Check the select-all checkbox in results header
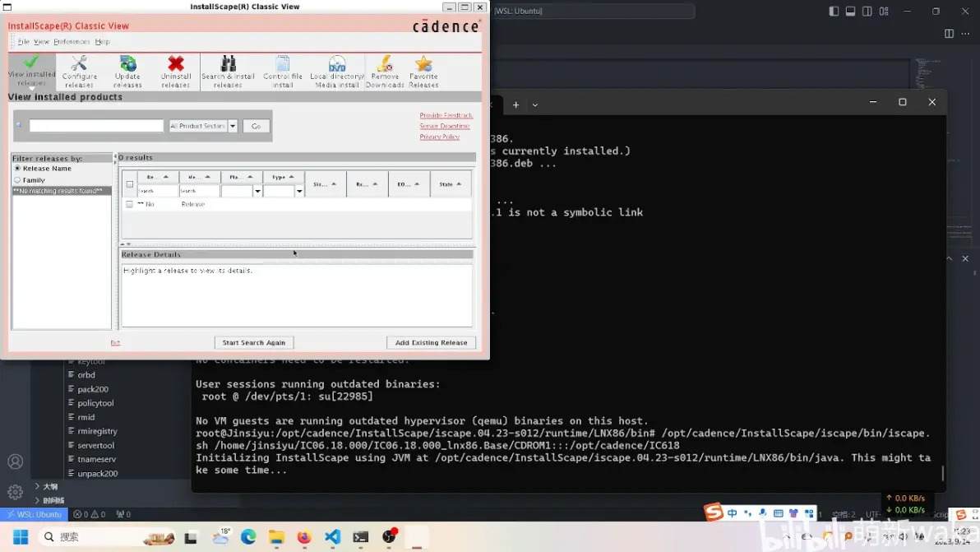The height and width of the screenshot is (552, 980). pyautogui.click(x=129, y=184)
